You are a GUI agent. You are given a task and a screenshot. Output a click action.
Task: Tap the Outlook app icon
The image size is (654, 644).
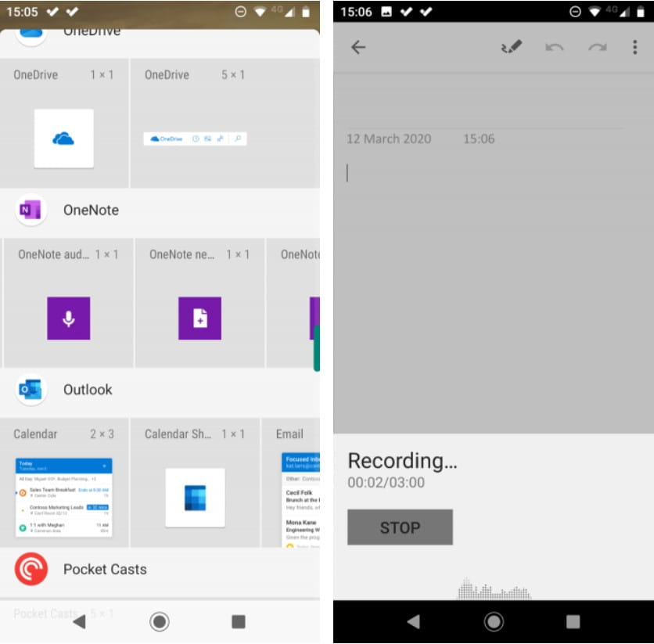pos(31,390)
